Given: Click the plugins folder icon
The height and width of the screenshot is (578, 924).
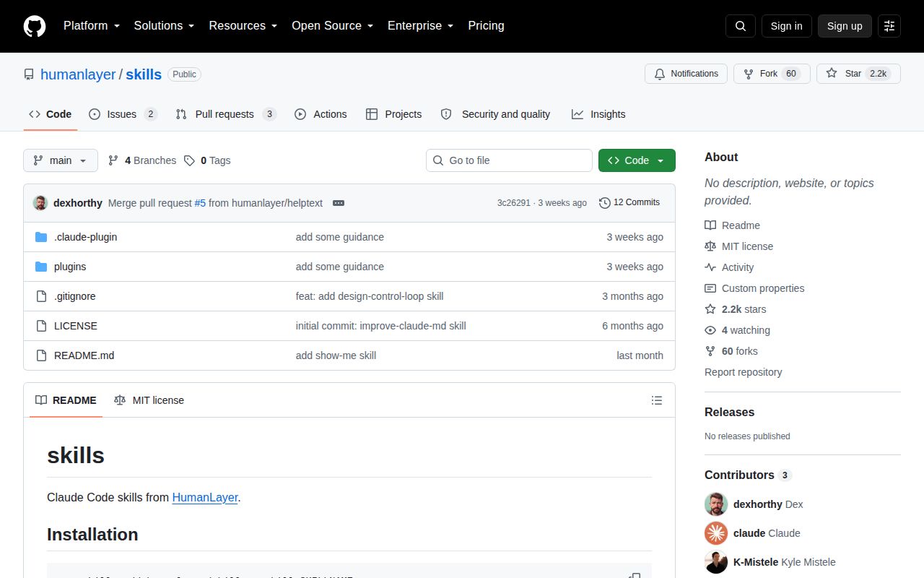Looking at the screenshot, I should (x=41, y=267).
